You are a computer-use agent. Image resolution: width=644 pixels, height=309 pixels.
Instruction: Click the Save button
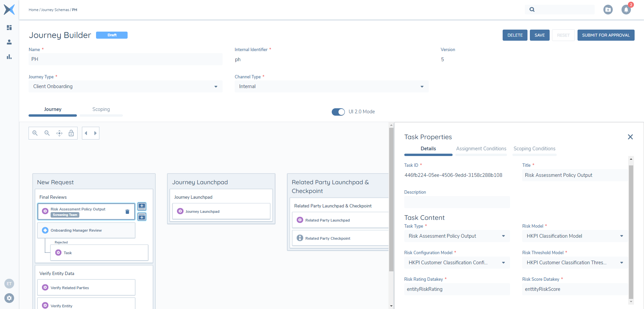540,35
